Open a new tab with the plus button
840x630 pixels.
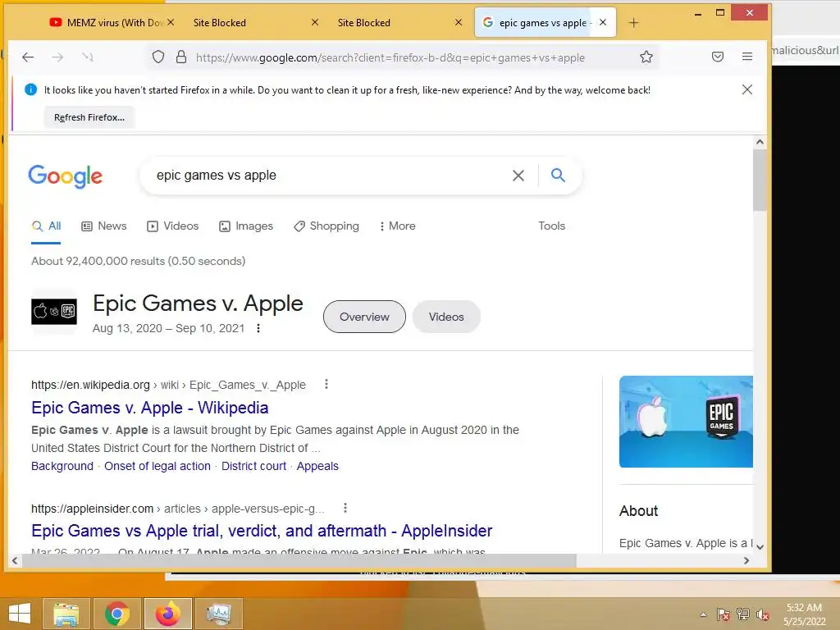click(x=634, y=22)
